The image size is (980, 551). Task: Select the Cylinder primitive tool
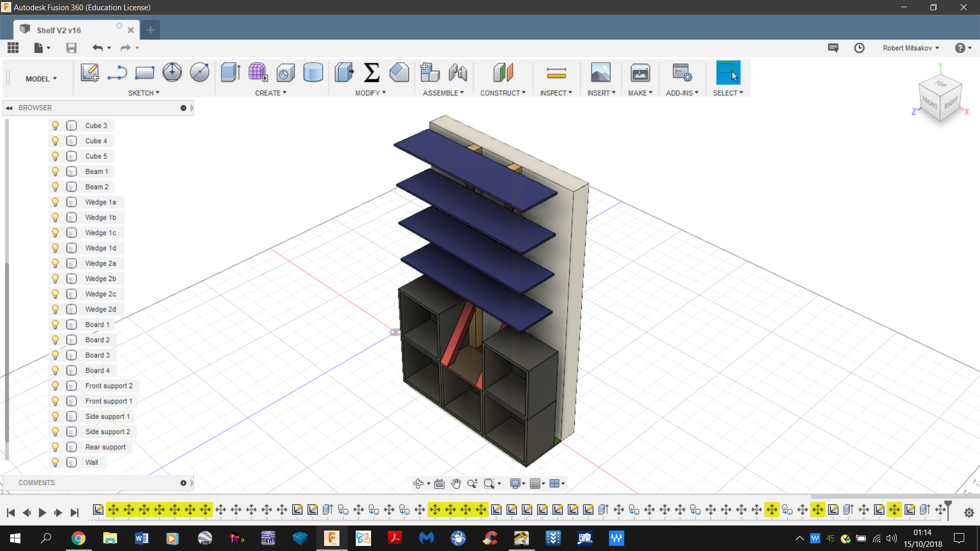tap(313, 72)
